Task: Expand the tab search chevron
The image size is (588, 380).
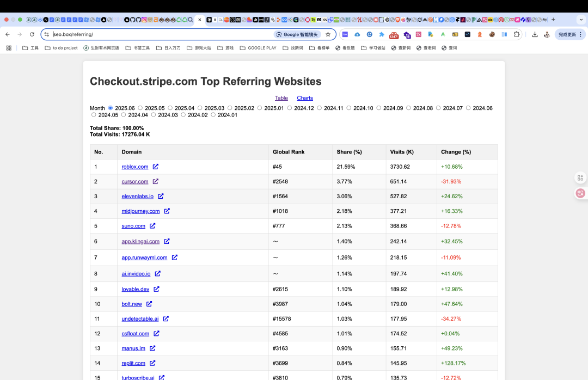Action: pyautogui.click(x=581, y=20)
